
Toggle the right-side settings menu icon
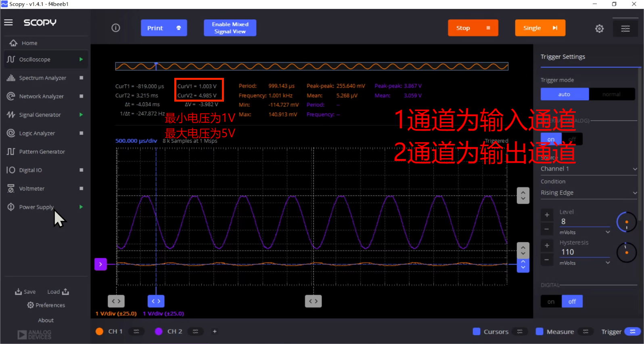coord(625,28)
